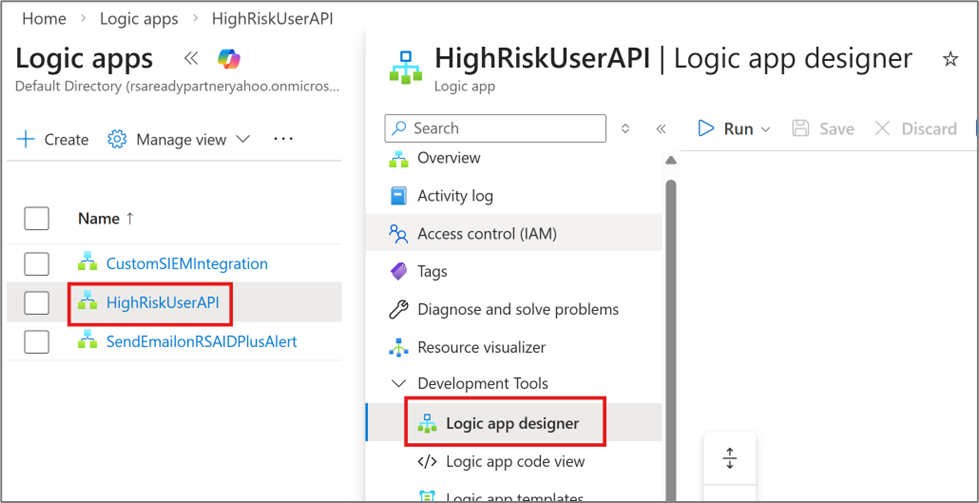Image resolution: width=979 pixels, height=503 pixels.
Task: Open Diagnose and solve problems wrench icon
Action: coord(398,309)
